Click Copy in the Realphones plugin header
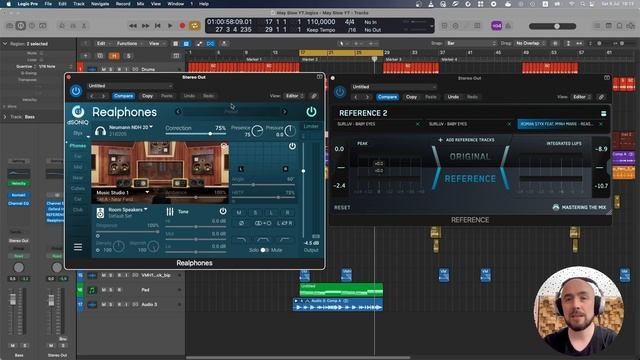This screenshot has height=360, width=640. (147, 96)
